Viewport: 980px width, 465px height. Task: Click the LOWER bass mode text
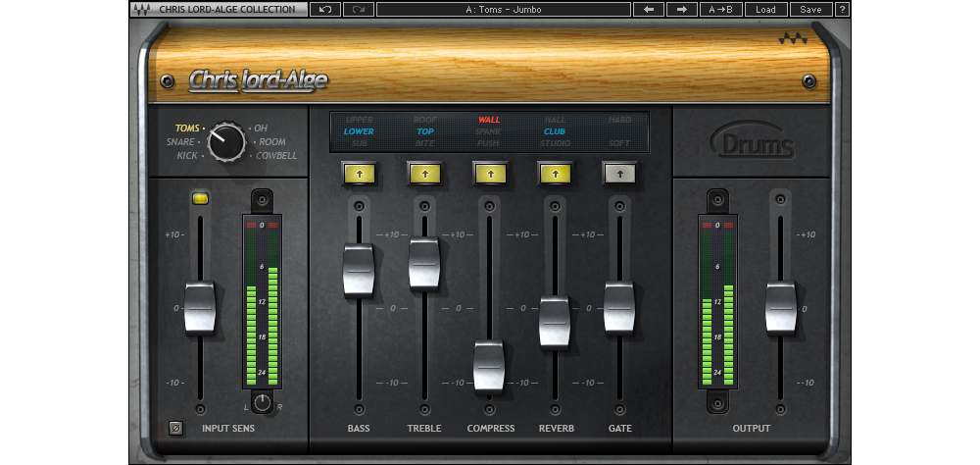pos(359,131)
